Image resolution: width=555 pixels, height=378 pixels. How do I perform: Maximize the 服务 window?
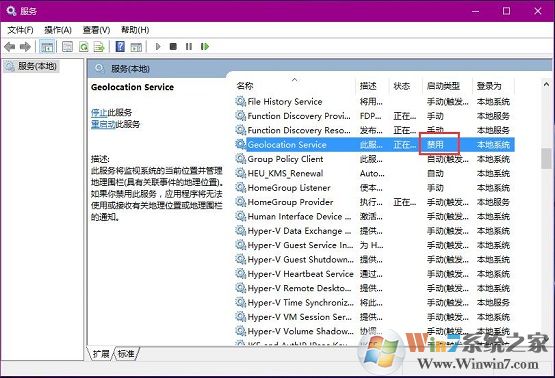(507, 11)
